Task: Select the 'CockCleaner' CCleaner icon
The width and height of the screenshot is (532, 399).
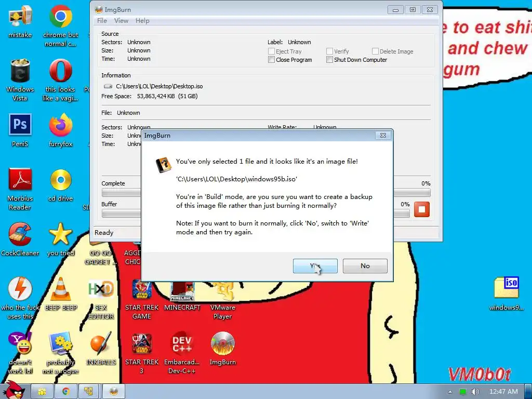Action: [x=20, y=239]
